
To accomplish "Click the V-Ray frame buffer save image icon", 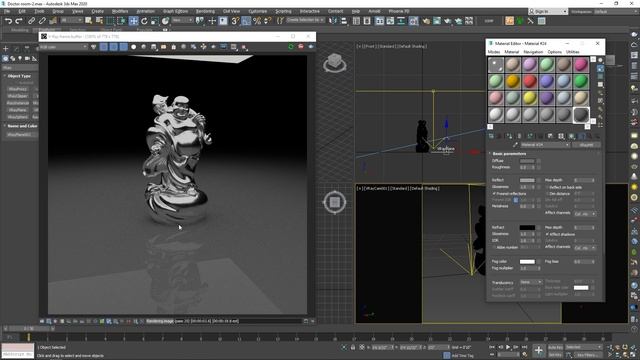I will 153,47.
